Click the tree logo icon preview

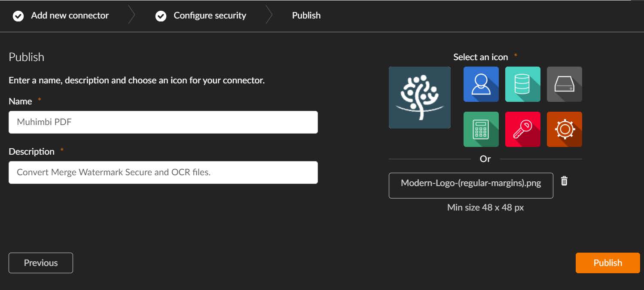[419, 98]
